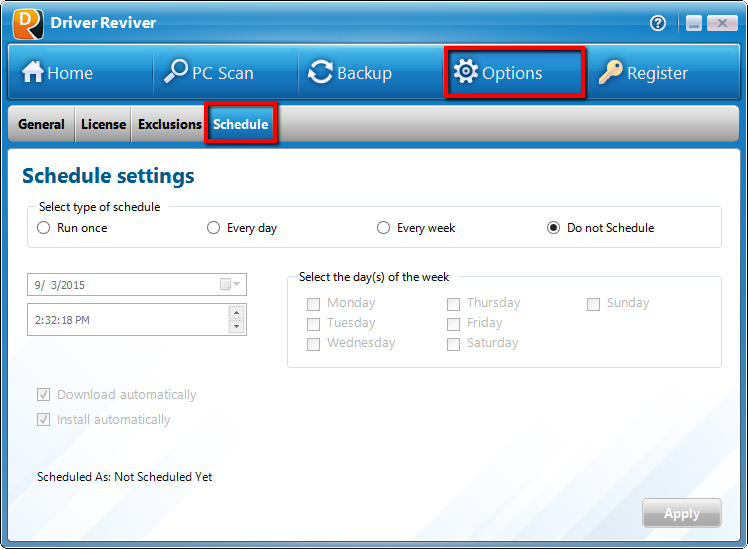
Task: Open the License tab
Action: click(x=103, y=125)
